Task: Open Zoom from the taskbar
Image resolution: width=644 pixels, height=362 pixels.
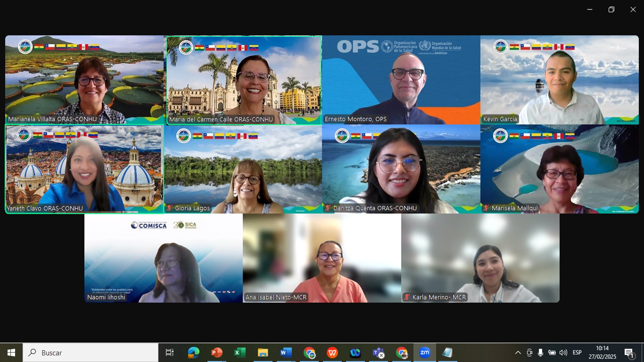Action: [x=424, y=353]
